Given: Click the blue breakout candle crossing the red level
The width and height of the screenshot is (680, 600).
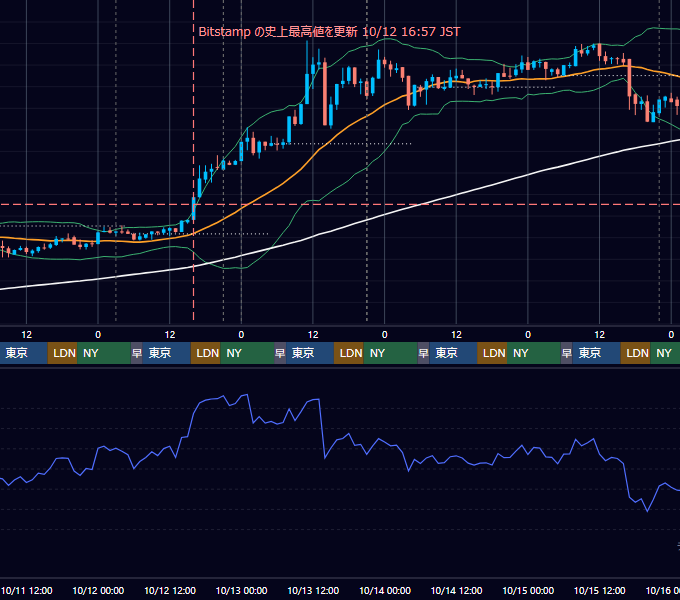Looking at the screenshot, I should [x=193, y=209].
